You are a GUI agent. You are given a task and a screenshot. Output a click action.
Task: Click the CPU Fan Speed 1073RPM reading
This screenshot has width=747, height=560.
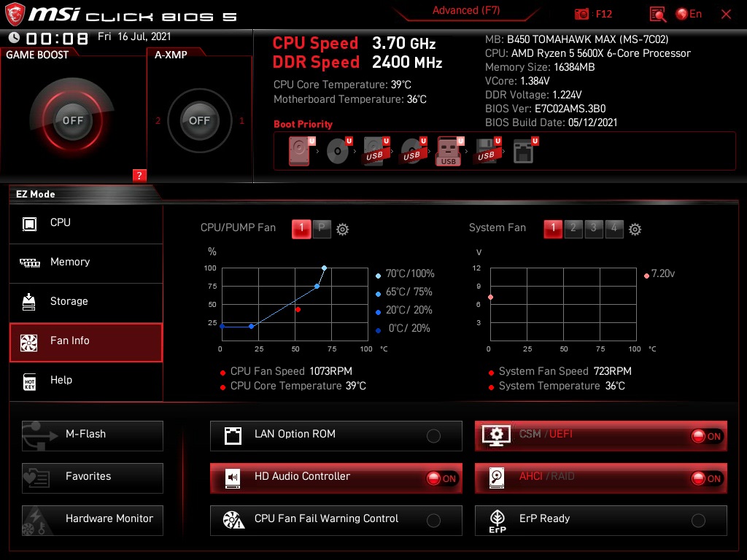tap(291, 371)
